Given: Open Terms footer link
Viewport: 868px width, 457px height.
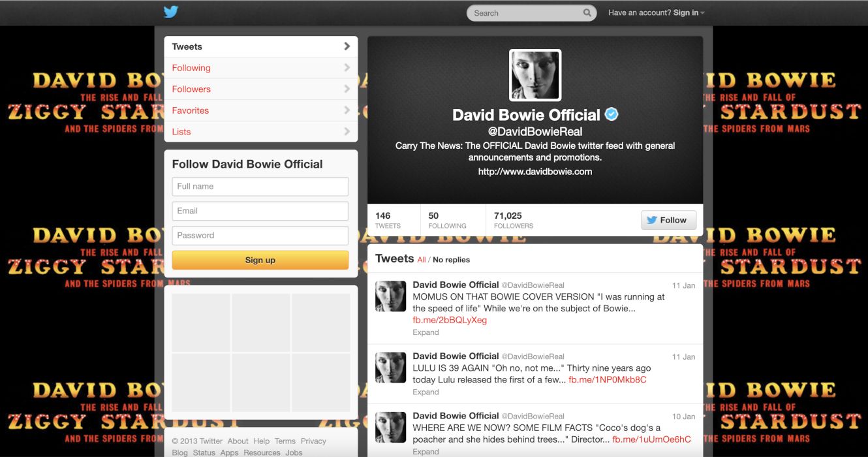Looking at the screenshot, I should (x=285, y=441).
